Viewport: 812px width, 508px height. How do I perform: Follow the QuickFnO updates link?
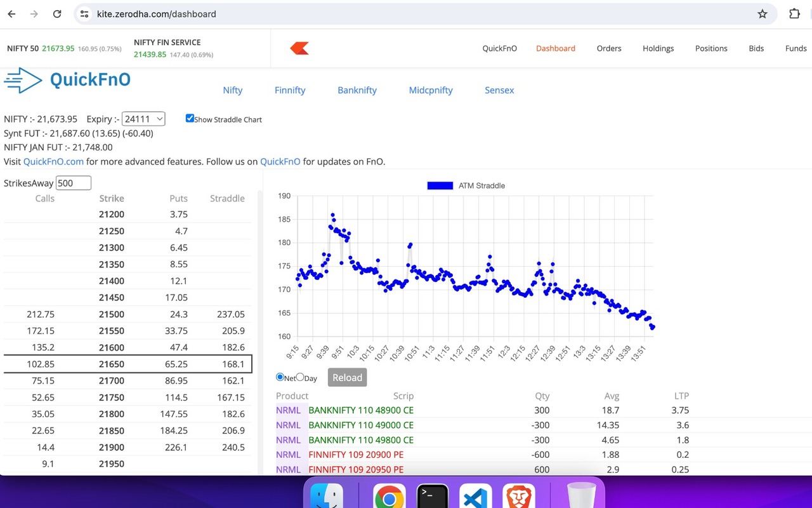tap(280, 161)
